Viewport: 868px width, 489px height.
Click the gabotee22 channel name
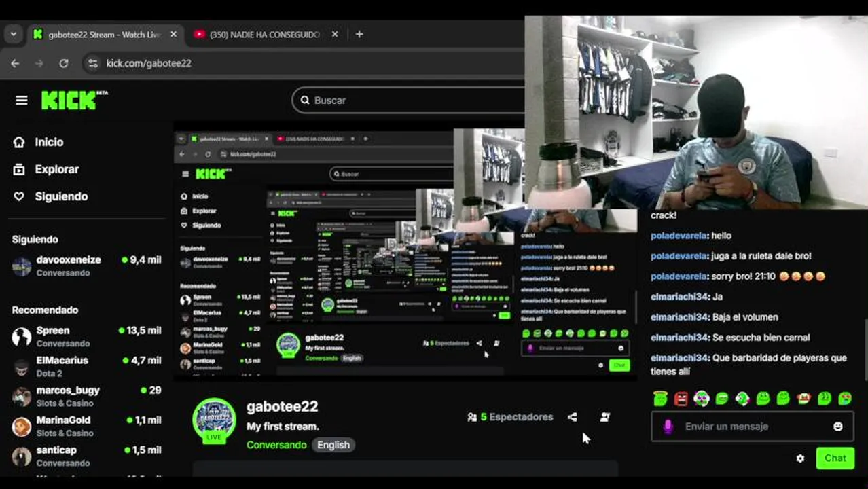click(282, 406)
